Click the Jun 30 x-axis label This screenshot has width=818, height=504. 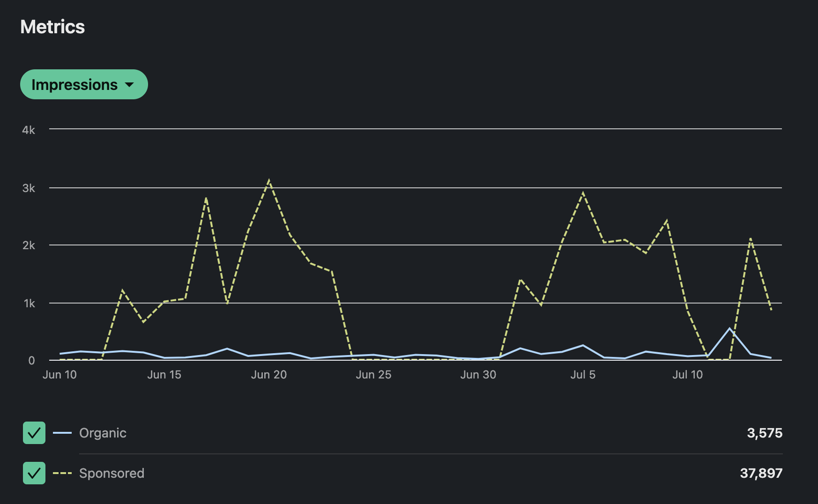click(478, 375)
